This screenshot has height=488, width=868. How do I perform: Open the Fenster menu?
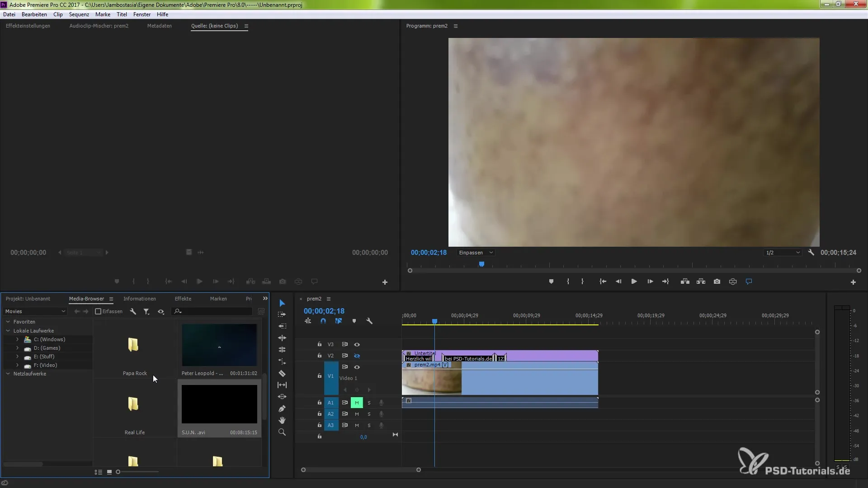click(142, 14)
